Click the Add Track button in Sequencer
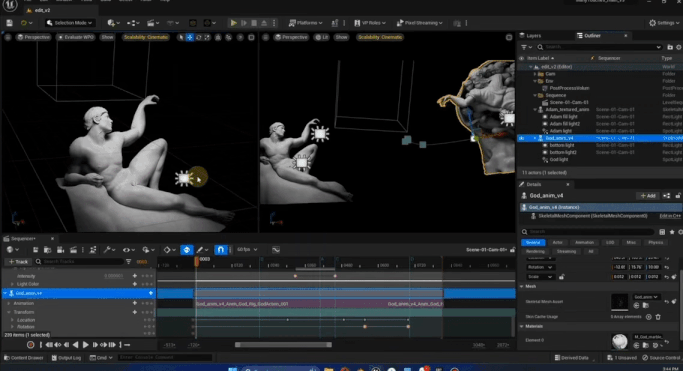683x371 pixels. [18, 262]
